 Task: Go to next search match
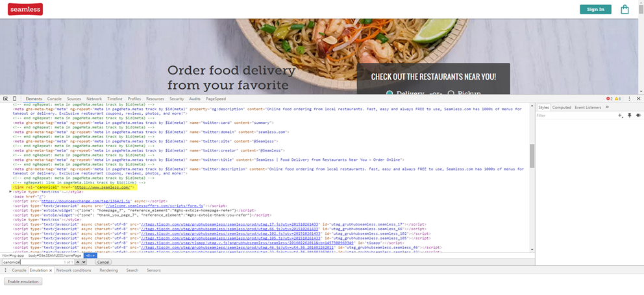tap(84, 262)
